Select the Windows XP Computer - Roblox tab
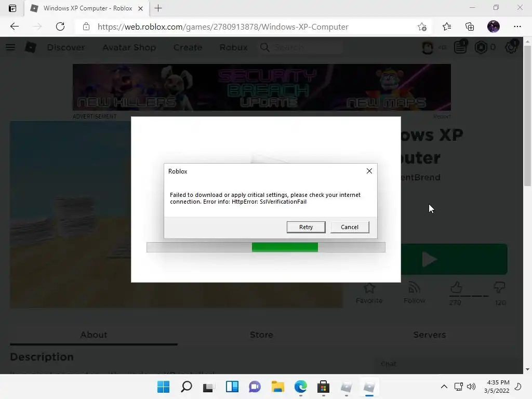Screen dimensions: 532x399 87,8
